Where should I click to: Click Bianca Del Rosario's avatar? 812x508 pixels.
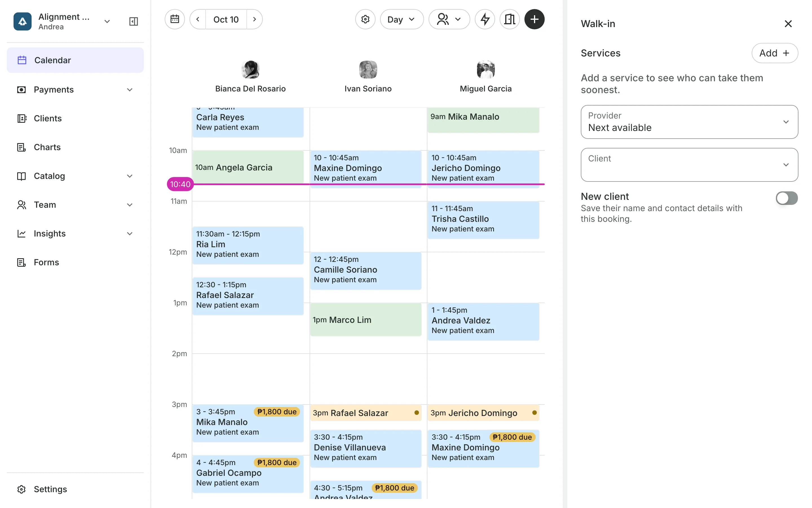[x=250, y=69]
